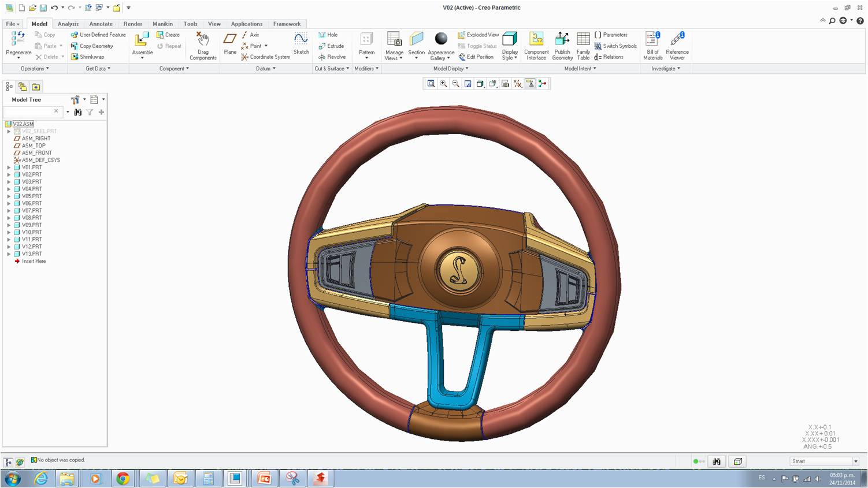This screenshot has height=488, width=868.
Task: Click Edit Position
Action: point(476,57)
